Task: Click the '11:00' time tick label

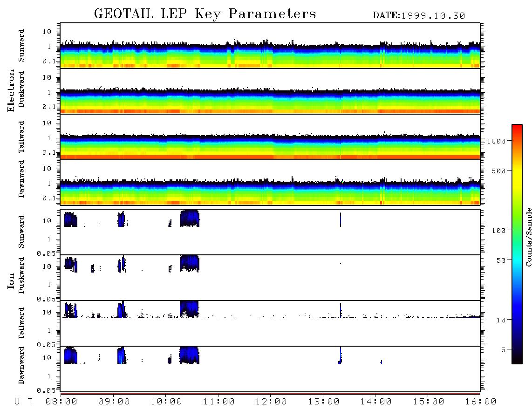Action: (219, 402)
